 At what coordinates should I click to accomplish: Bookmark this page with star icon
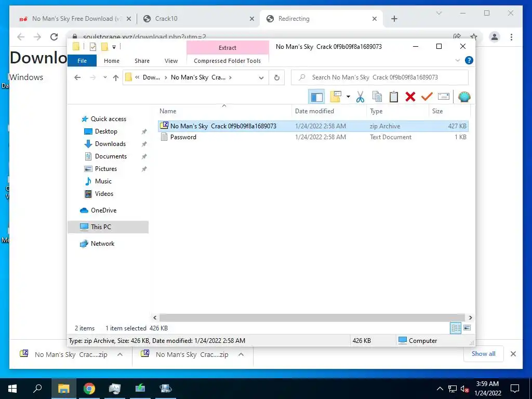pos(474,37)
